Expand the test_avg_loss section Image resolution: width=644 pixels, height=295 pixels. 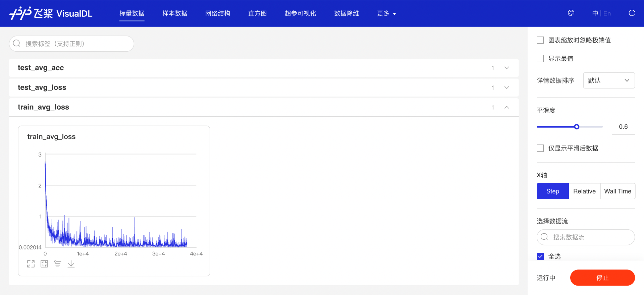coord(506,88)
